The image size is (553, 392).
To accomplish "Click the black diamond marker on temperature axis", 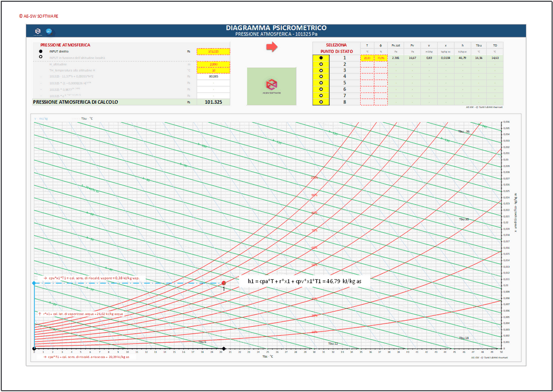I will point(224,349).
